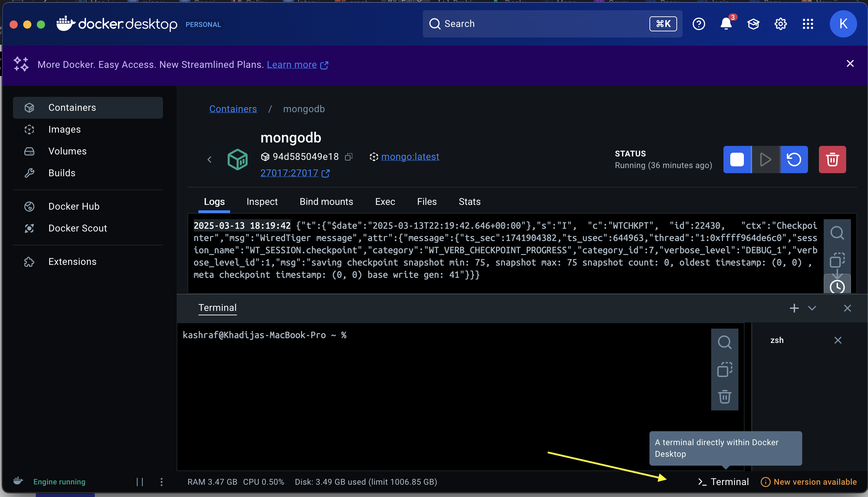Select the zsh terminal session

pos(777,340)
